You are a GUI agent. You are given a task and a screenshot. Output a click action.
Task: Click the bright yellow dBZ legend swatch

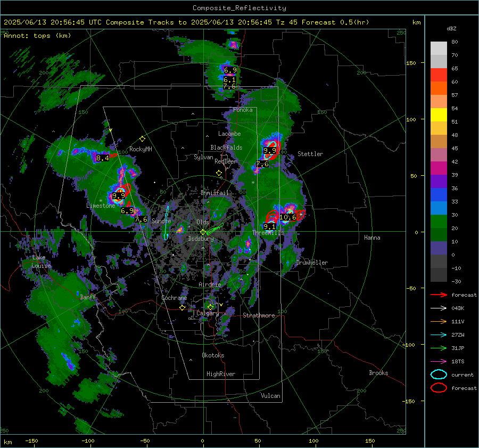tap(439, 115)
